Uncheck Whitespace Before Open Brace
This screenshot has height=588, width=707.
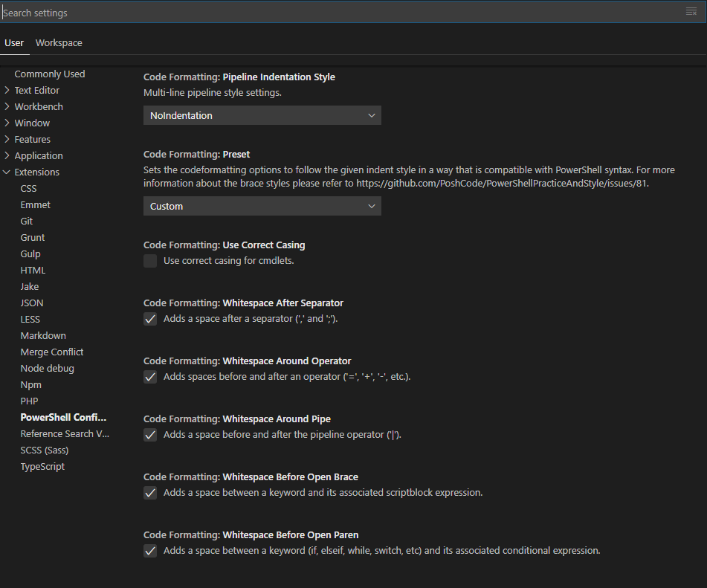tap(150, 492)
